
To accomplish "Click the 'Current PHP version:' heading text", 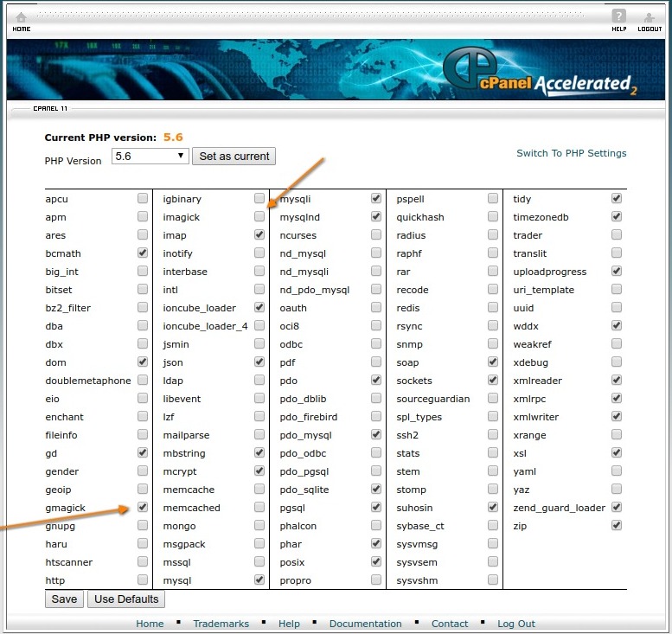I will click(x=100, y=138).
